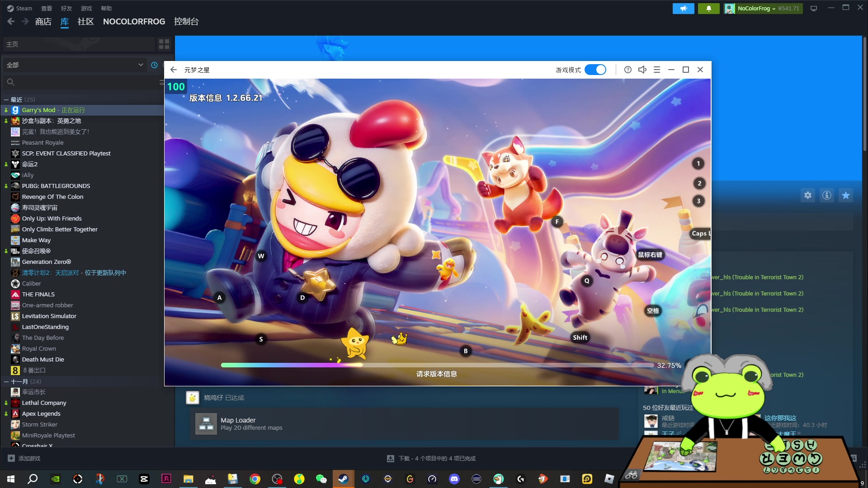Open the 社区 tab
The image size is (868, 488).
(x=85, y=21)
